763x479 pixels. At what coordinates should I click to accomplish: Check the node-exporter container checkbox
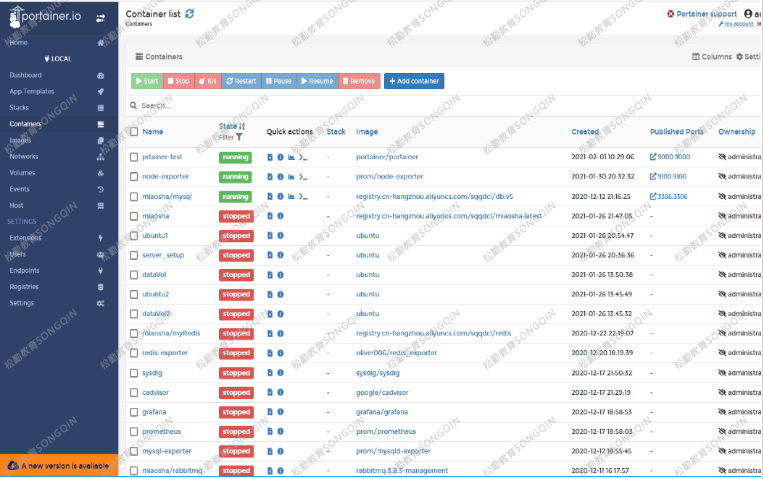tap(134, 177)
